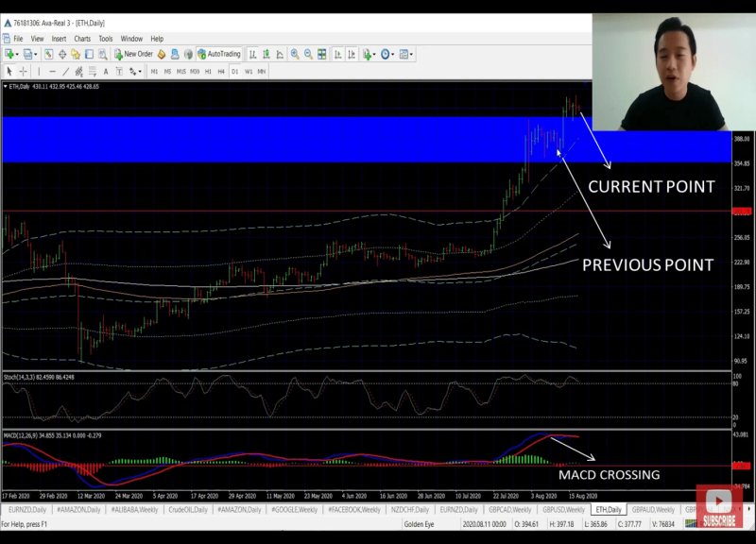Expand the Templates dropdown
Image resolution: width=756 pixels, height=544 pixels.
point(404,54)
